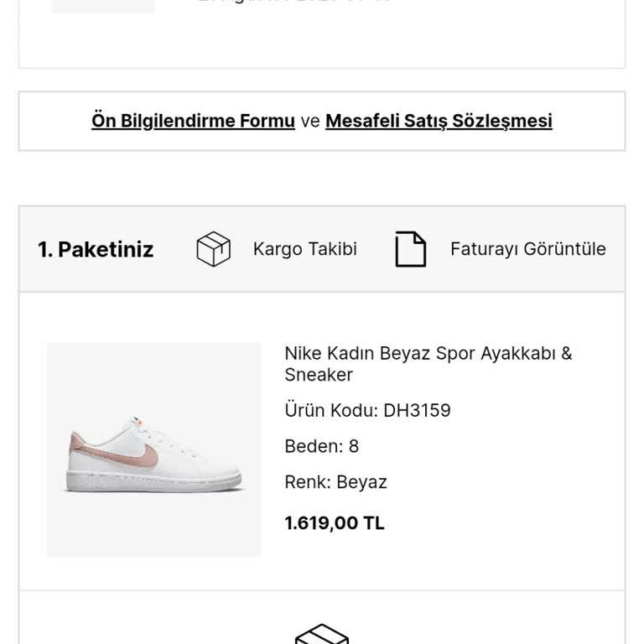The height and width of the screenshot is (644, 644).
Task: Select Faturayı Görüntüle to view invoice
Action: [527, 249]
